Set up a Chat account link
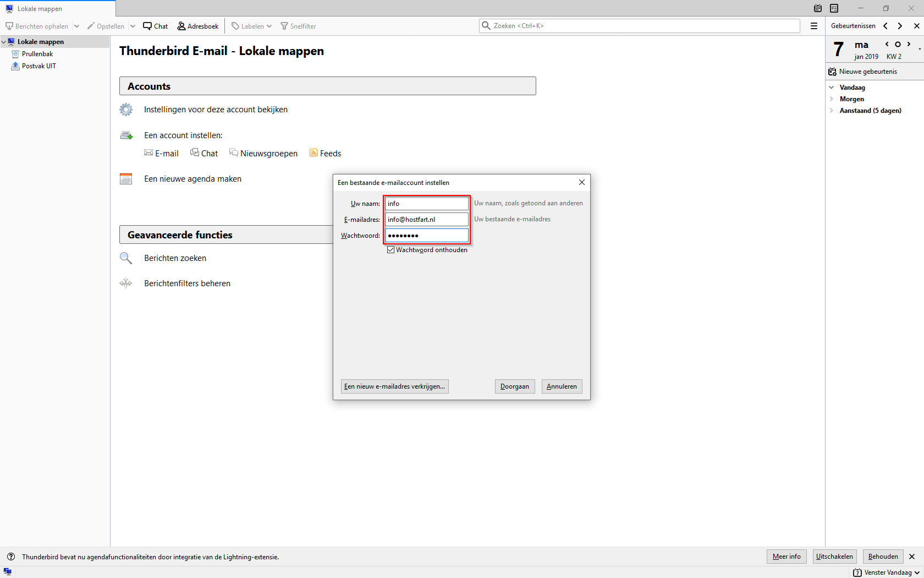924x578 pixels. [x=210, y=154]
